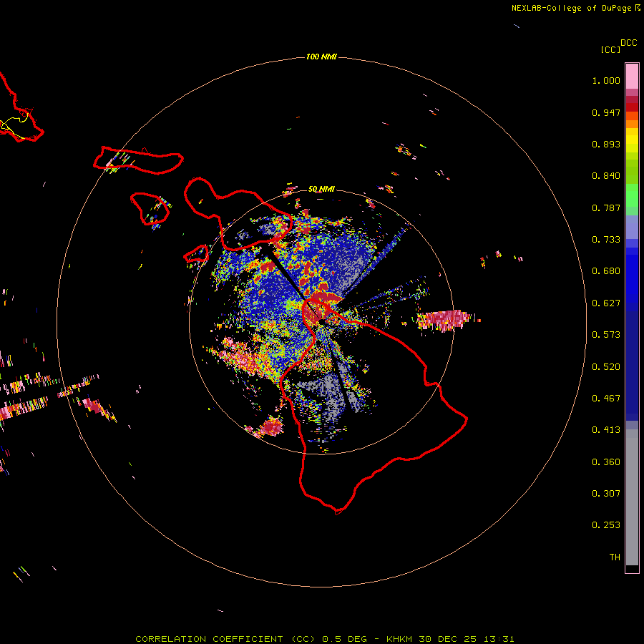Click the 0.413 scale value
The image size is (644, 644).
(606, 430)
